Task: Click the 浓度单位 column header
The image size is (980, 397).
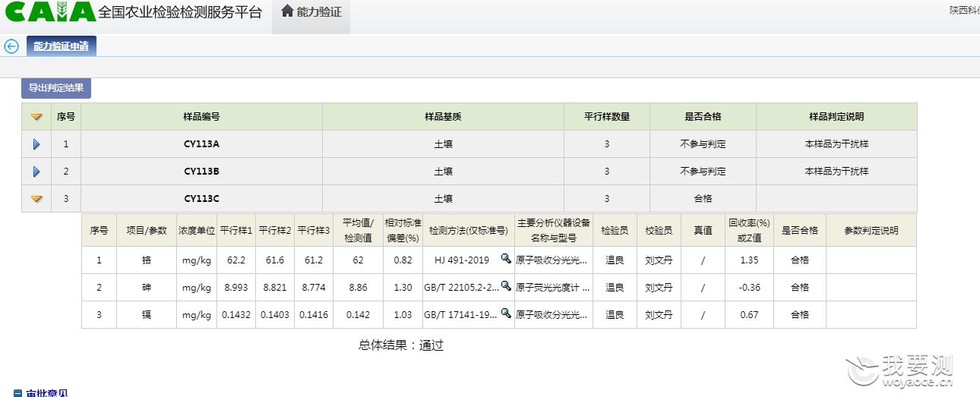Action: (197, 231)
